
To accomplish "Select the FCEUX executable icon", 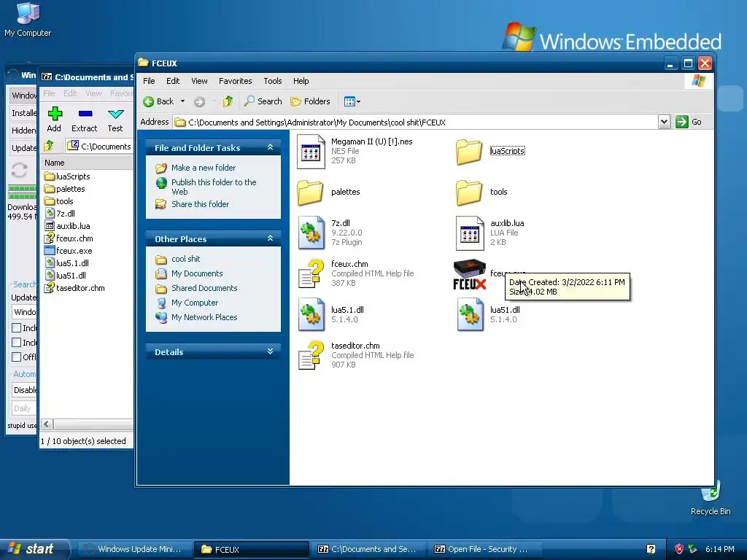I will click(x=470, y=274).
